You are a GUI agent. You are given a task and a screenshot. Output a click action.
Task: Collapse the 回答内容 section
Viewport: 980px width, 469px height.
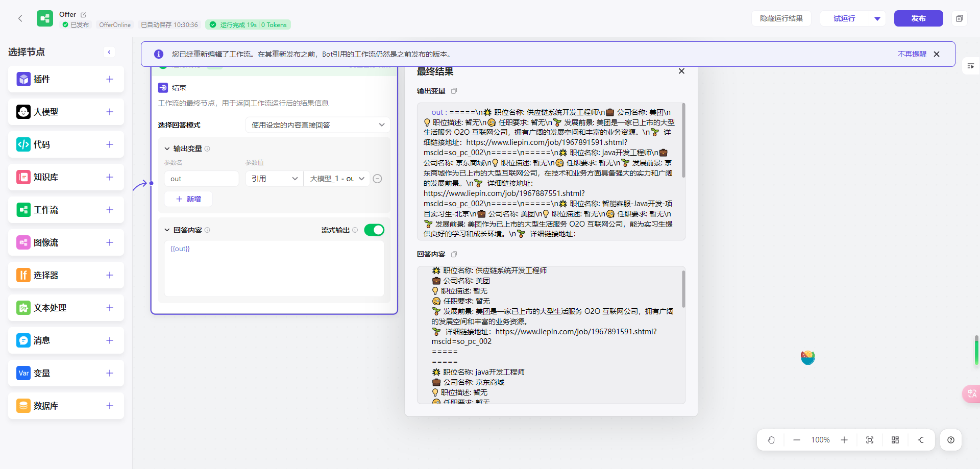click(x=167, y=230)
